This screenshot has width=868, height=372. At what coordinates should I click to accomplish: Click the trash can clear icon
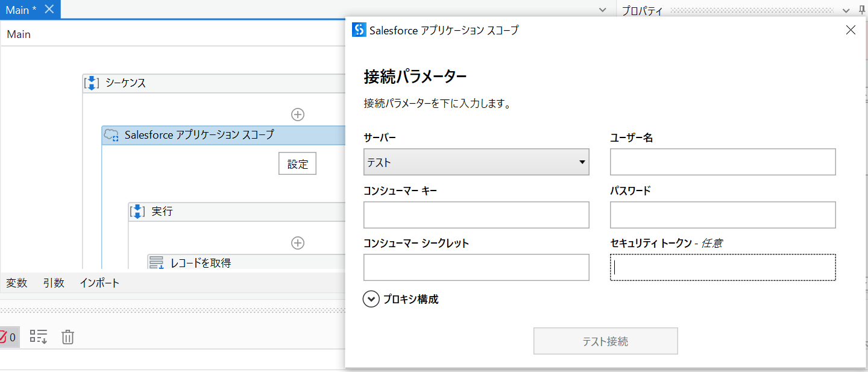[68, 337]
